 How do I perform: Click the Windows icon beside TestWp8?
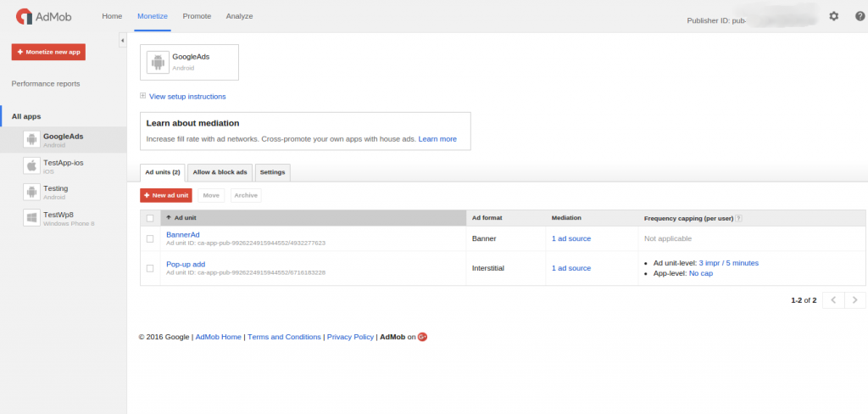[x=31, y=218]
